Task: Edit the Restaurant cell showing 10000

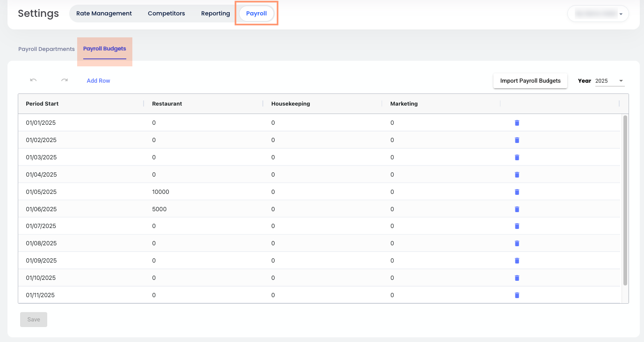Action: click(x=161, y=192)
